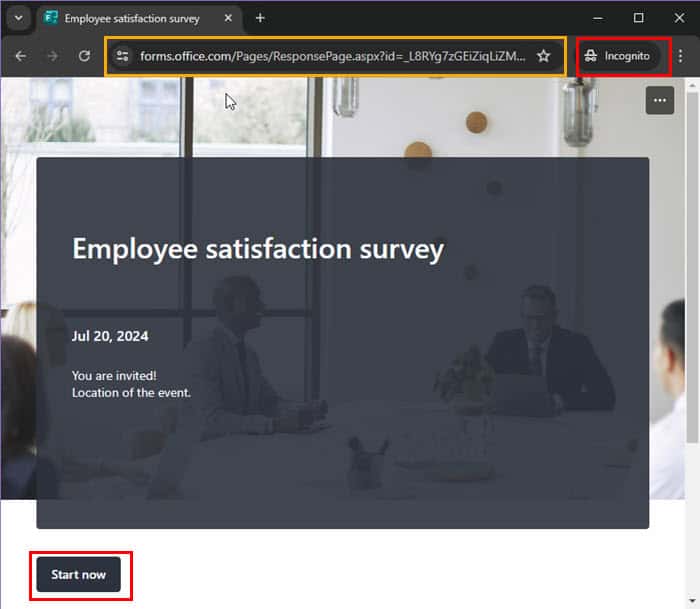
Task: Click the page vertical scrollbar thumb
Action: pyautogui.click(x=692, y=268)
